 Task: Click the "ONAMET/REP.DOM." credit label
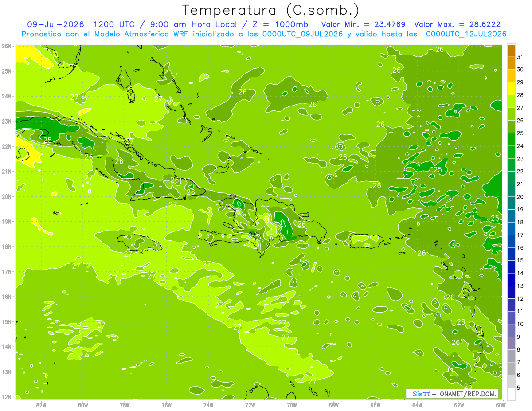[467, 394]
